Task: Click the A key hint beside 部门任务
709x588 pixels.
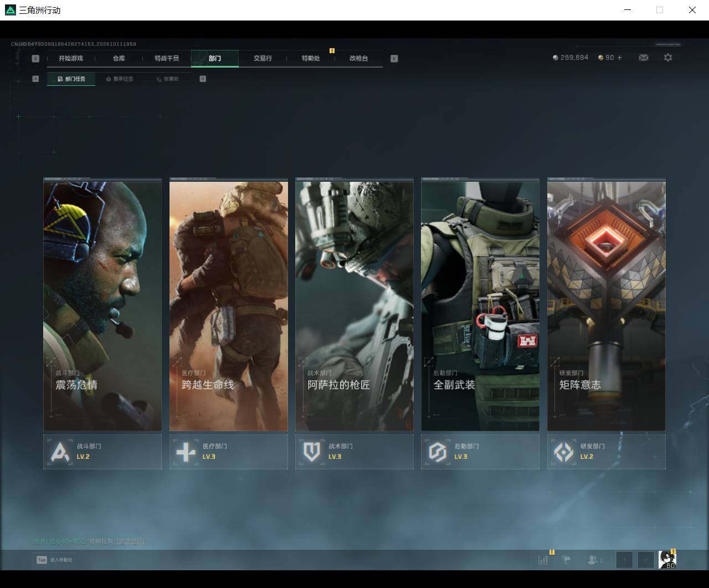Action: 35,79
